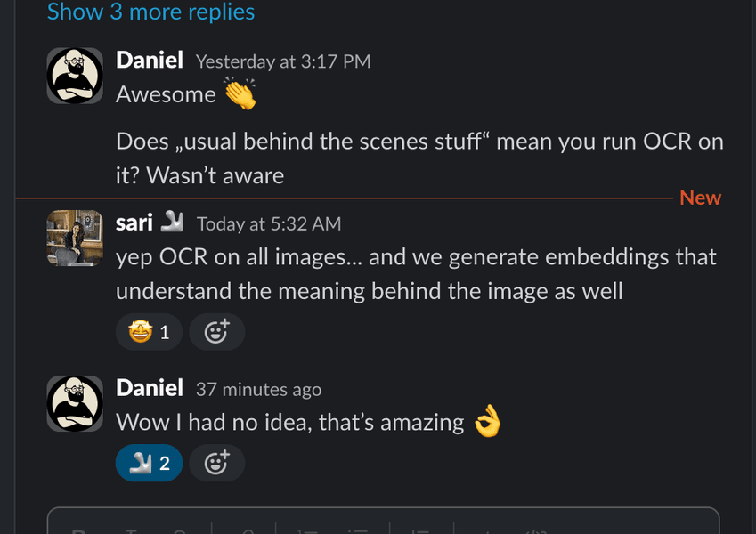Screen dimensions: 756x534
Task: Click the OK hand emoji after "that's amazing"
Action: [486, 422]
